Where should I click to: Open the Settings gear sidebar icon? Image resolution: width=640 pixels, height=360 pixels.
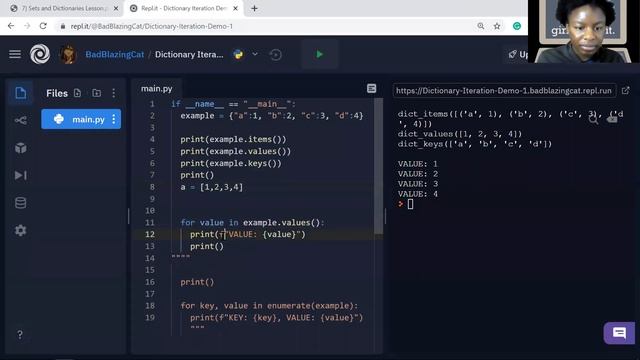tap(20, 230)
